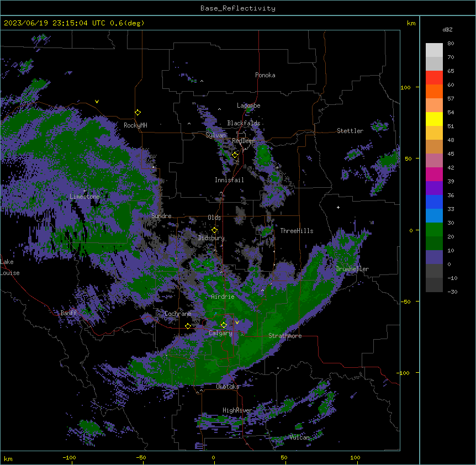Viewport: 476px width, 465px height.
Task: Select the yellow V marker northeast of Calgary
Action: coord(237,323)
